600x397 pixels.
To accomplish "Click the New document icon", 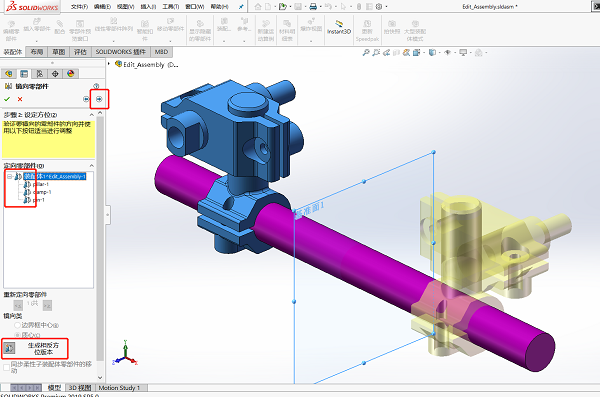I will pyautogui.click(x=268, y=7).
